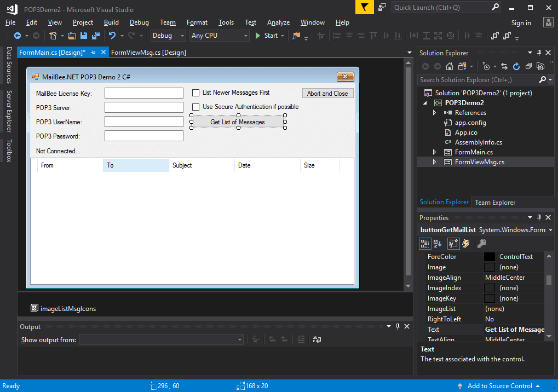Show the Properties page with wrench icon
The width and height of the screenshot is (558, 392).
(453, 244)
